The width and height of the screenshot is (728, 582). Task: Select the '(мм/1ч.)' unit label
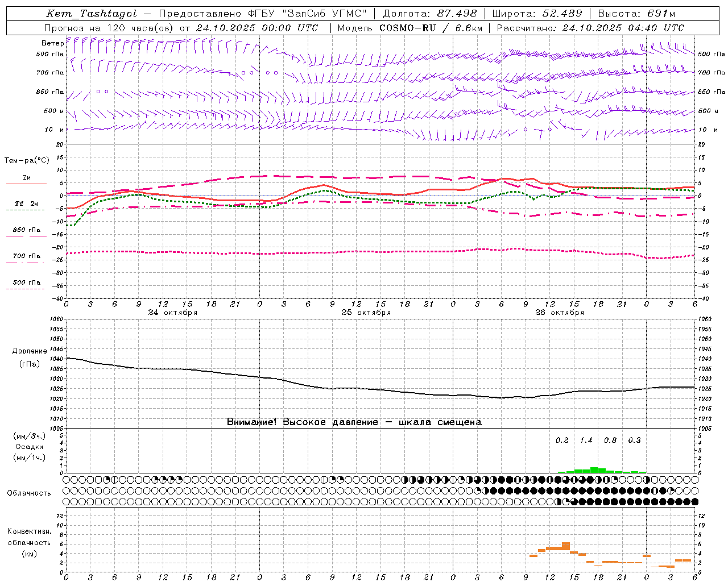click(30, 458)
